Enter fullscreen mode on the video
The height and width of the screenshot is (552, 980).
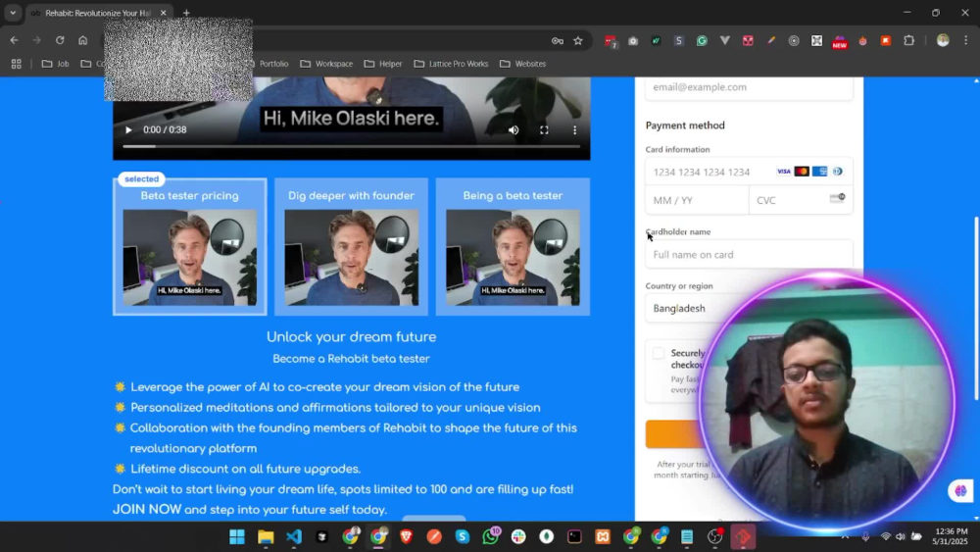(x=544, y=130)
